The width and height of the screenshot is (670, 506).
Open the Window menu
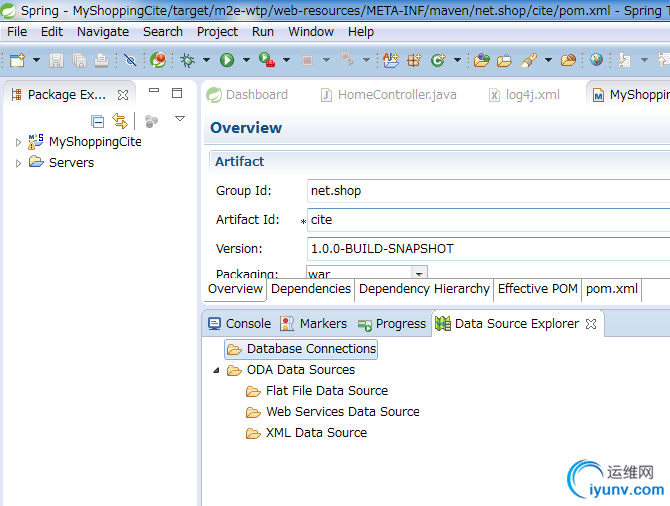(311, 32)
